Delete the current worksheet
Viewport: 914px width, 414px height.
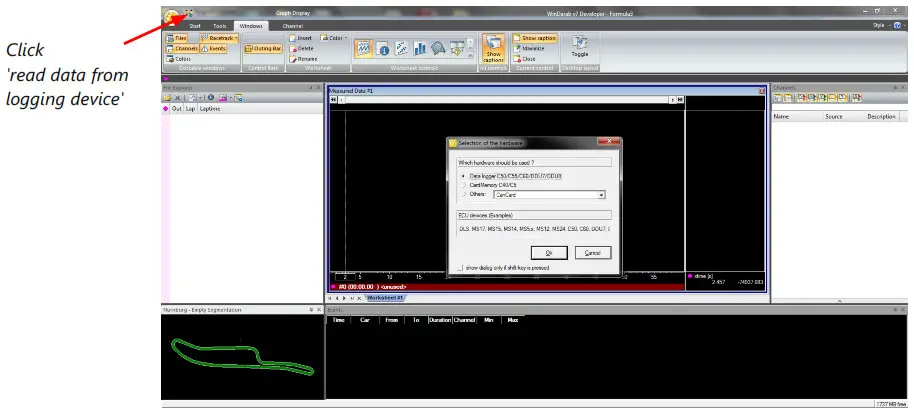pos(301,48)
